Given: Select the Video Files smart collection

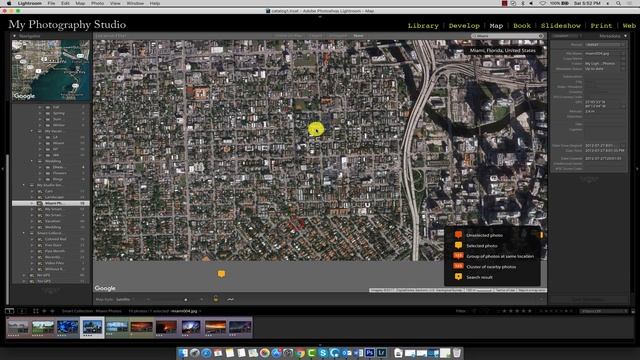Looking at the screenshot, I should point(54,263).
